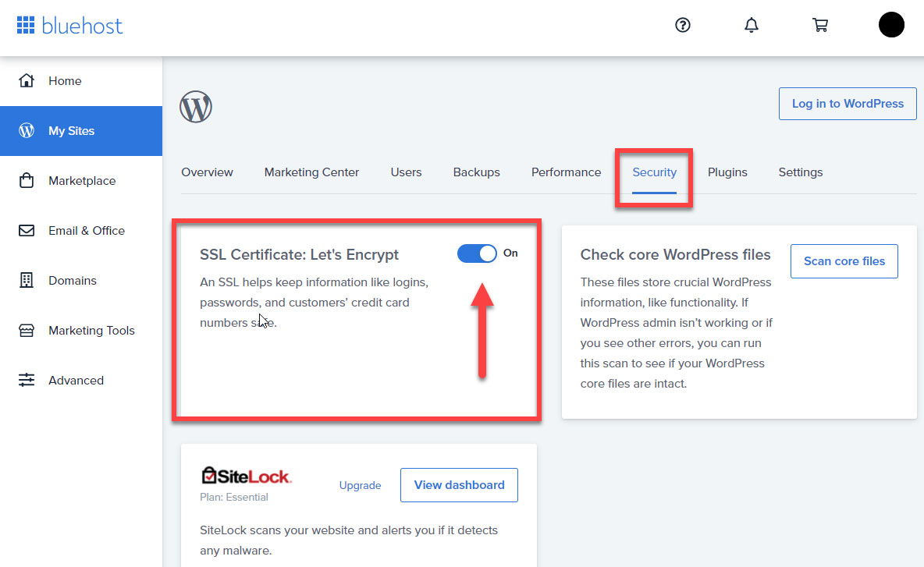This screenshot has width=924, height=567.
Task: Click the large WordPress site logo
Action: point(196,107)
